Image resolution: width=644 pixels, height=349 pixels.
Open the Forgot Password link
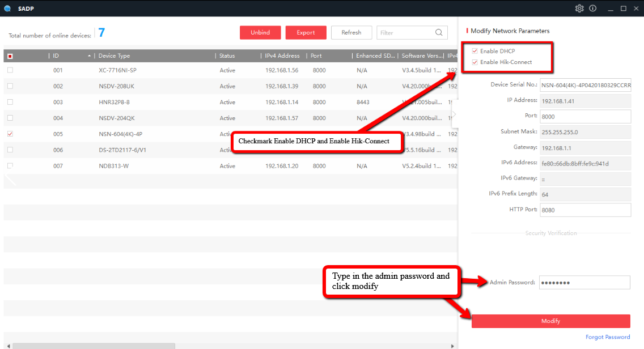click(608, 337)
